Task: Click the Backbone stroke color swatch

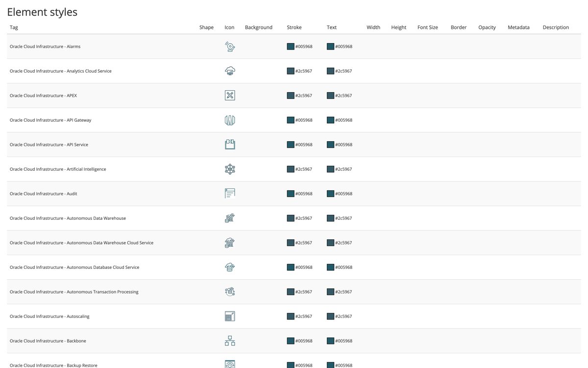Action: tap(291, 341)
